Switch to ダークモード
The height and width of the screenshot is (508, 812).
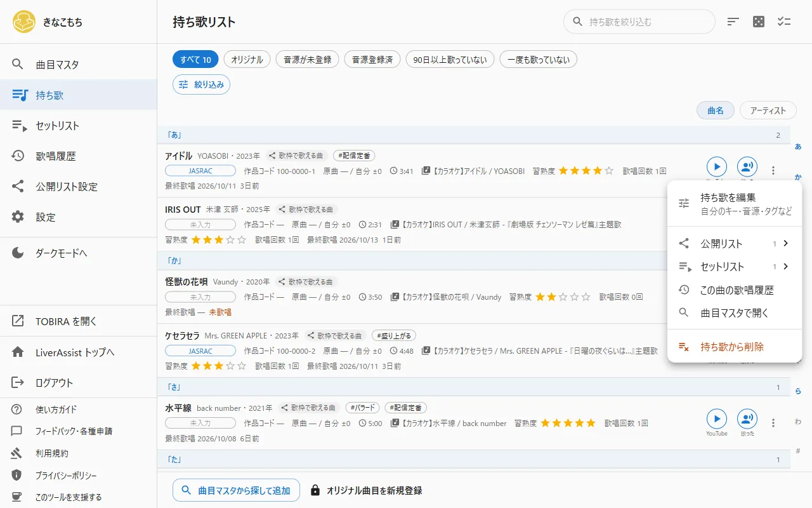tap(78, 253)
